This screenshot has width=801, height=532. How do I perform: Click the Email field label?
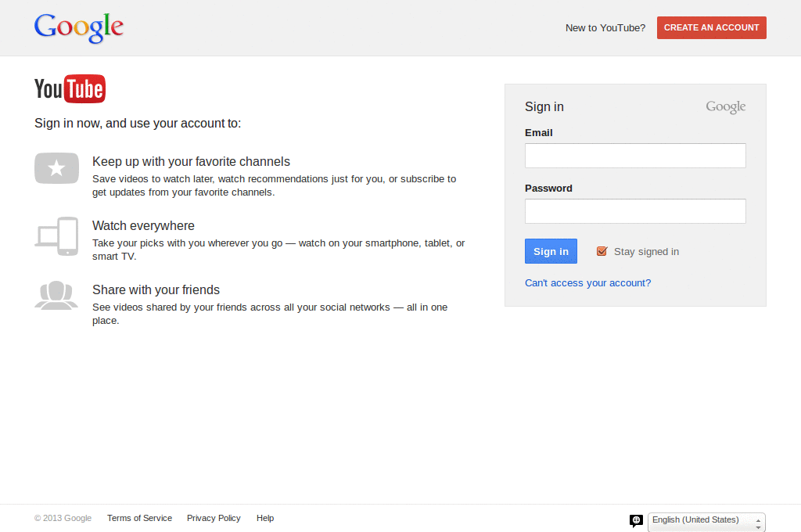[x=538, y=133]
